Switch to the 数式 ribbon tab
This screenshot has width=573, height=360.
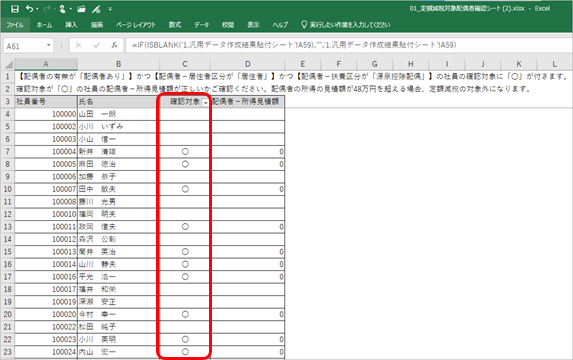(175, 25)
